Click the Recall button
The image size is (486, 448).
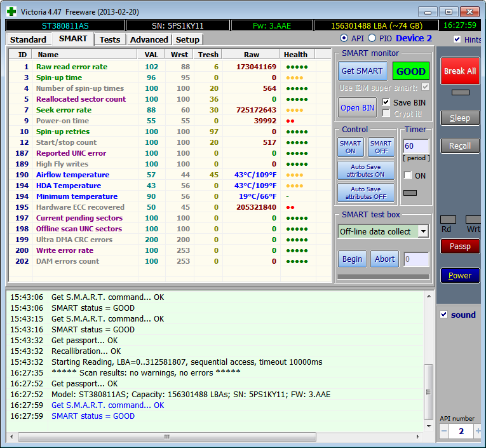point(460,146)
